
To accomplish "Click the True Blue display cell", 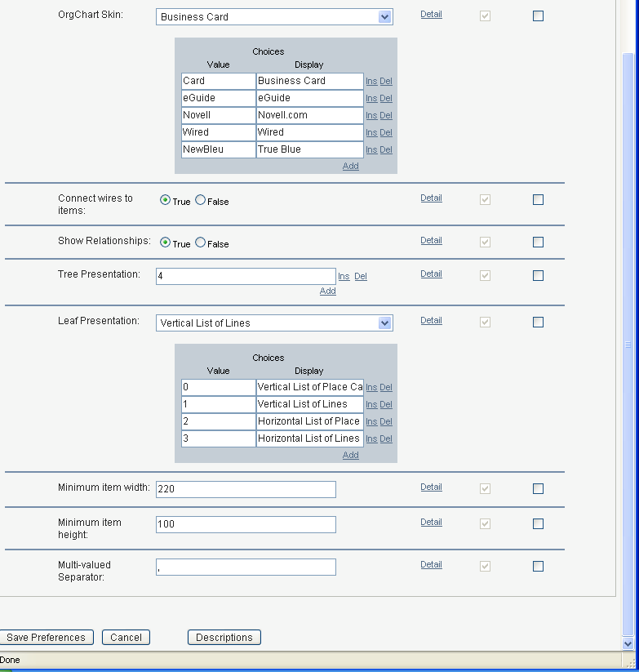I will click(x=309, y=149).
